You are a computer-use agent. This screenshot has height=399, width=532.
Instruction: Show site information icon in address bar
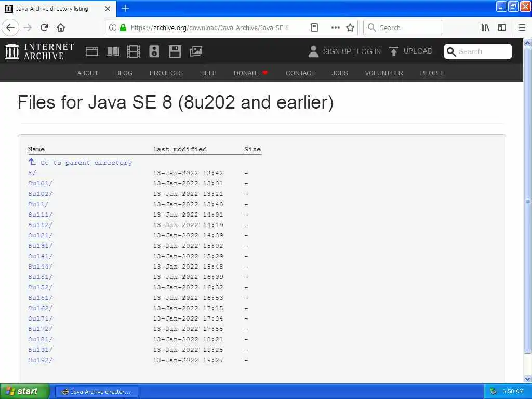coord(113,28)
